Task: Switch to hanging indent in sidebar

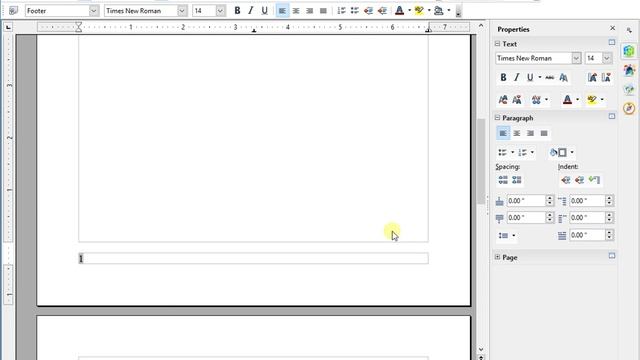Action: [x=594, y=180]
